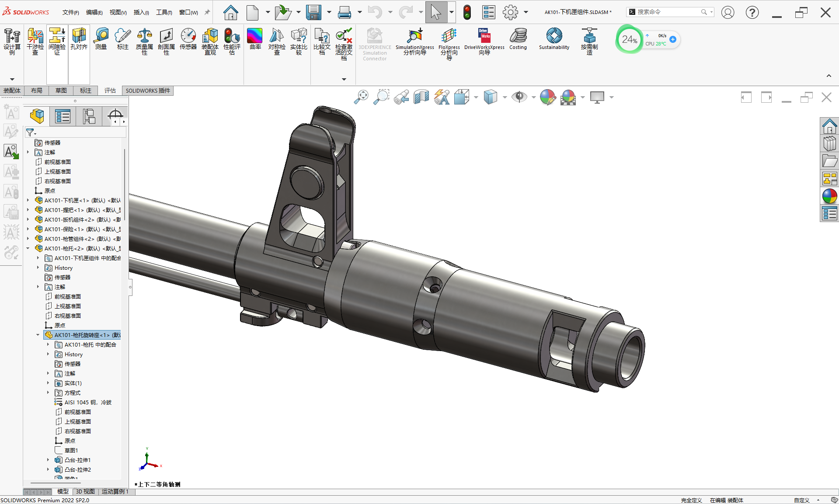Toggle the Hide/Show Items eye icon

pos(519,97)
